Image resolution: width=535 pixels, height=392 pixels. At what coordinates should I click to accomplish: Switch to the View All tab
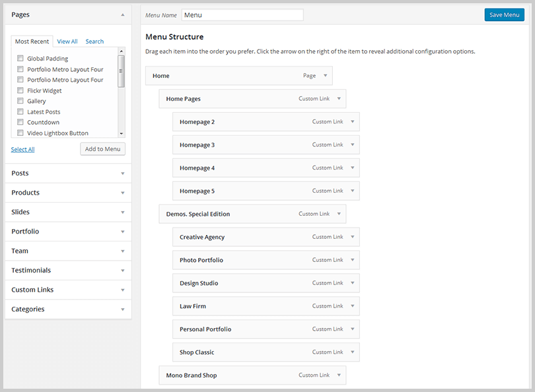[x=67, y=42]
